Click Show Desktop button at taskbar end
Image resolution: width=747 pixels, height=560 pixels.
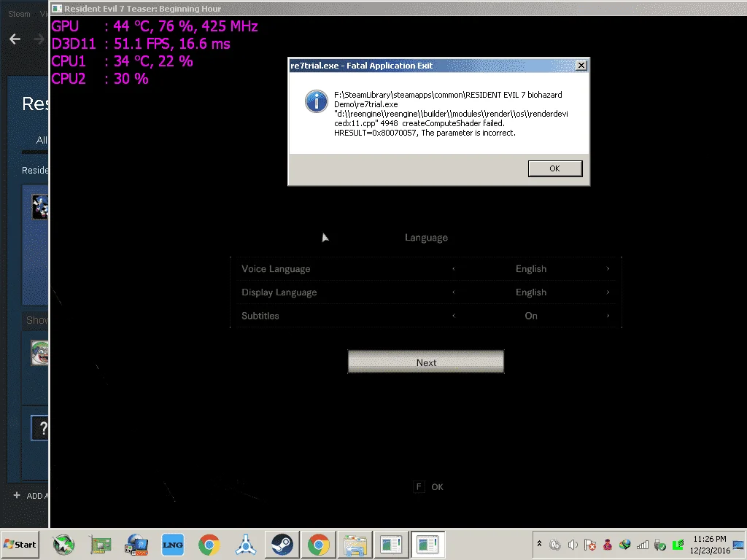click(740, 544)
